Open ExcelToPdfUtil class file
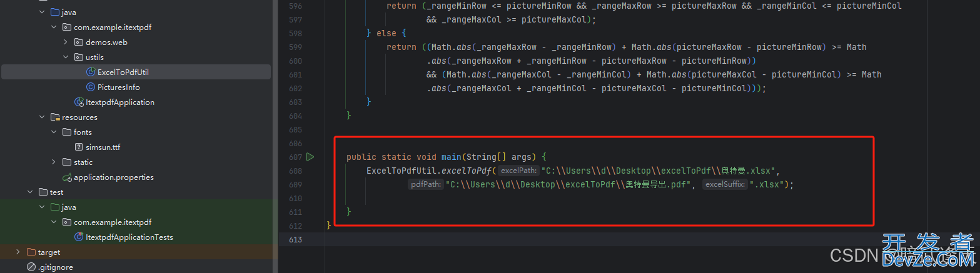The height and width of the screenshot is (273, 980). (x=123, y=72)
